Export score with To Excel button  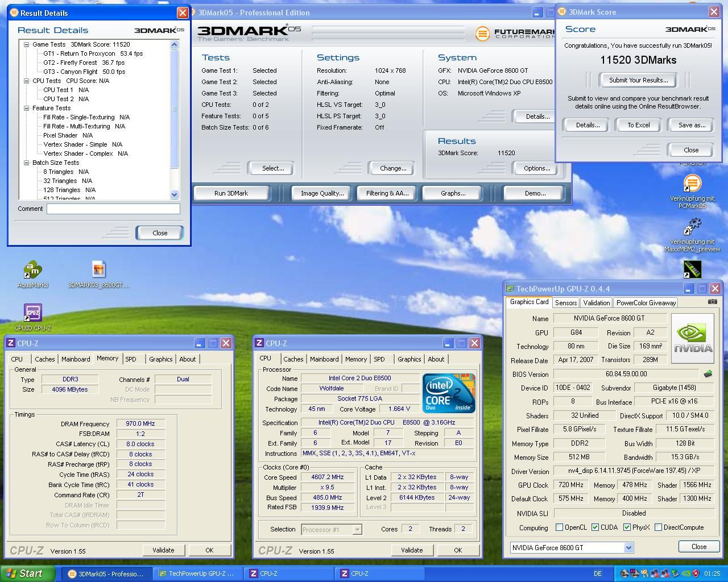click(638, 125)
